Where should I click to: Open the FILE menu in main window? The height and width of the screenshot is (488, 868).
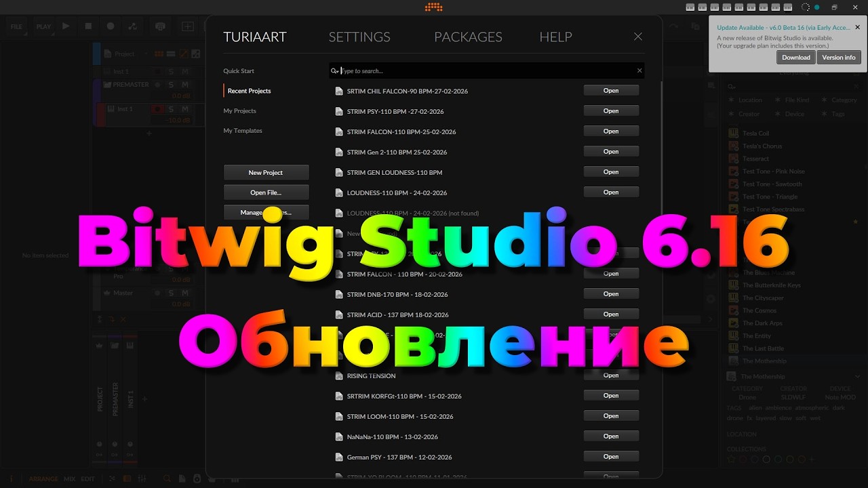[x=16, y=26]
